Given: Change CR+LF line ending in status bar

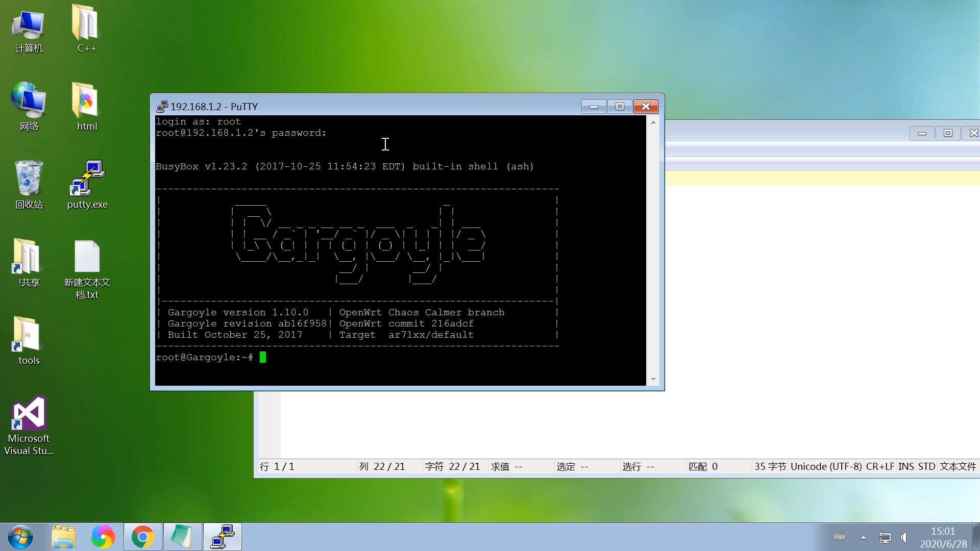Looking at the screenshot, I should [879, 466].
